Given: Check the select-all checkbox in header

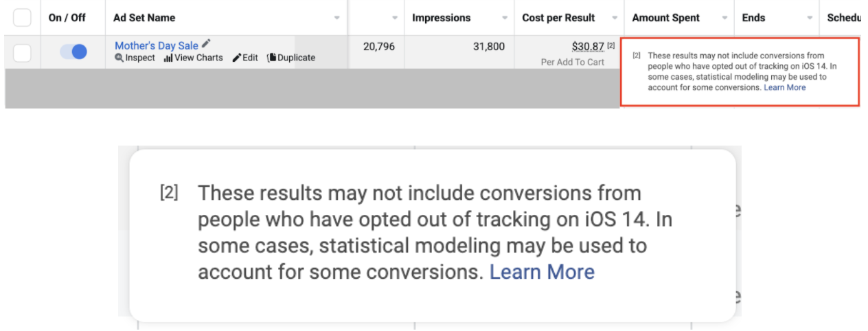Looking at the screenshot, I should [x=22, y=18].
